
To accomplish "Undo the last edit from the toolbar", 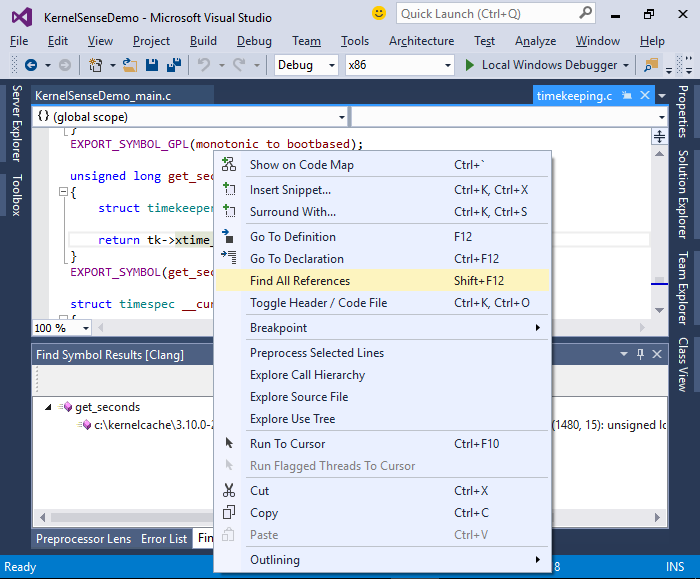I will 204,65.
